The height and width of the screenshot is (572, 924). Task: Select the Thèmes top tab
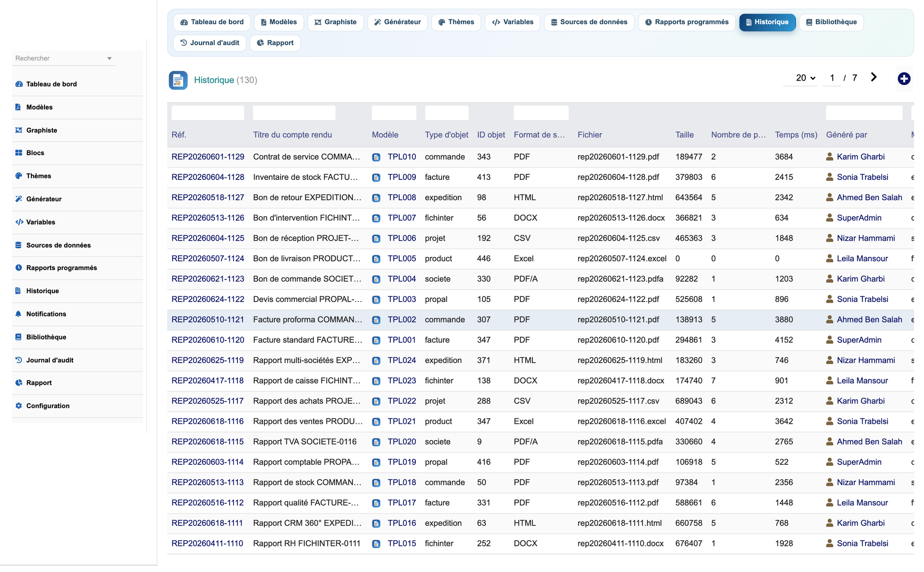[x=456, y=22]
